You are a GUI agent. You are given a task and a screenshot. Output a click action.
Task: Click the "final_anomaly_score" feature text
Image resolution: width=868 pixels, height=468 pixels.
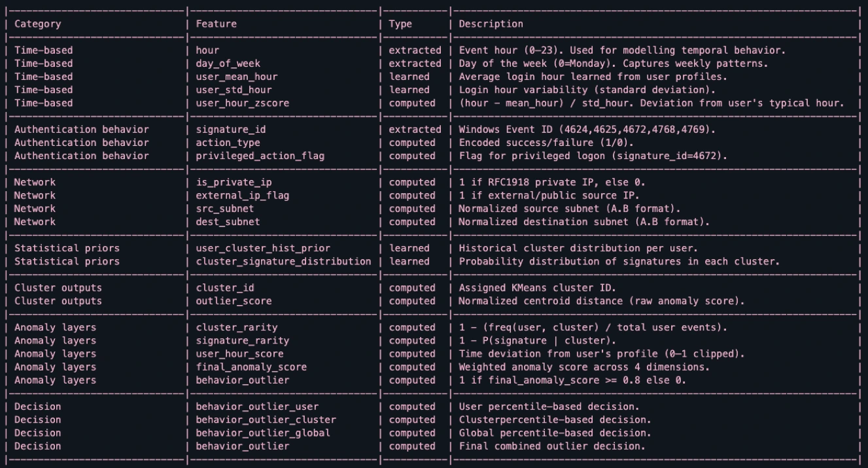pyautogui.click(x=251, y=367)
